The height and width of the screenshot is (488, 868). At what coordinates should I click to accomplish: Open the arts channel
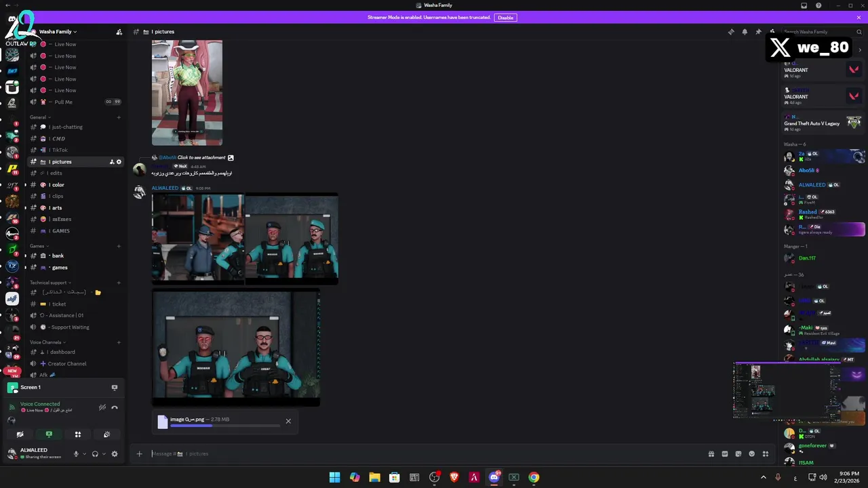pos(75,208)
